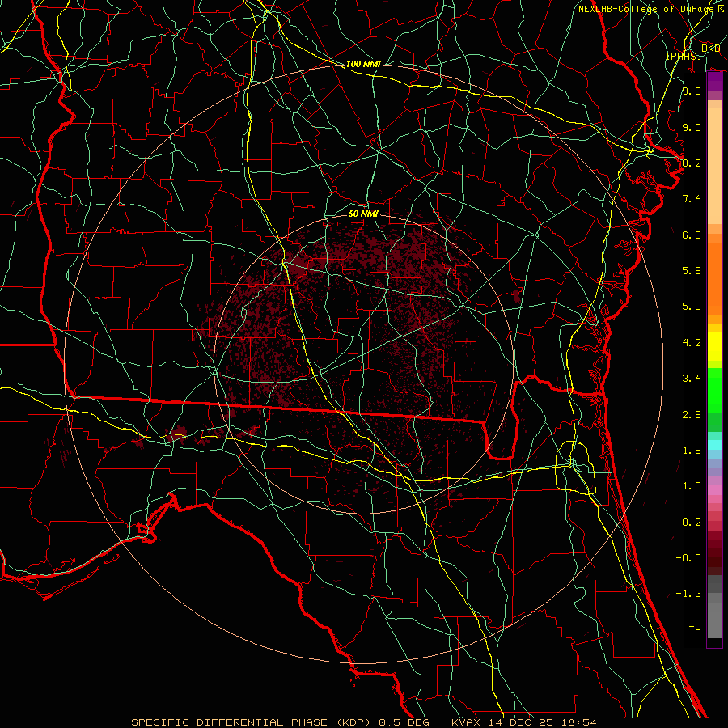
Task: Click the 5.8 value on the scale
Action: pos(692,271)
